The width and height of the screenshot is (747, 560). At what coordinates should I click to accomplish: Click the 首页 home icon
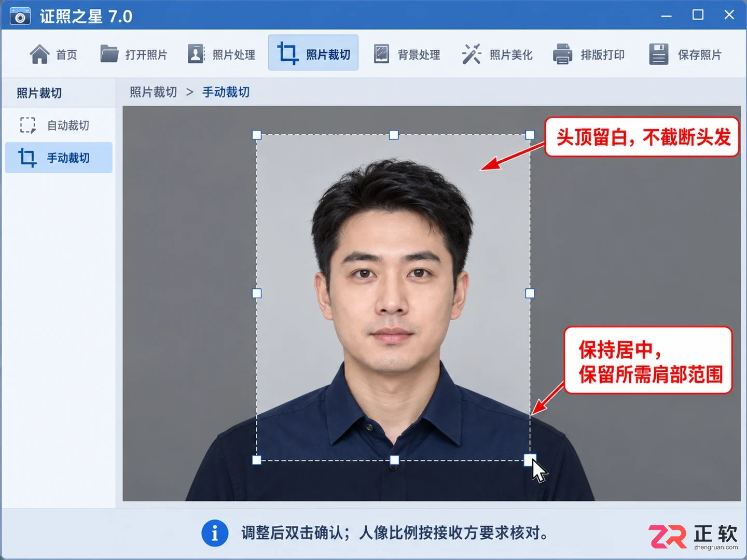39,54
